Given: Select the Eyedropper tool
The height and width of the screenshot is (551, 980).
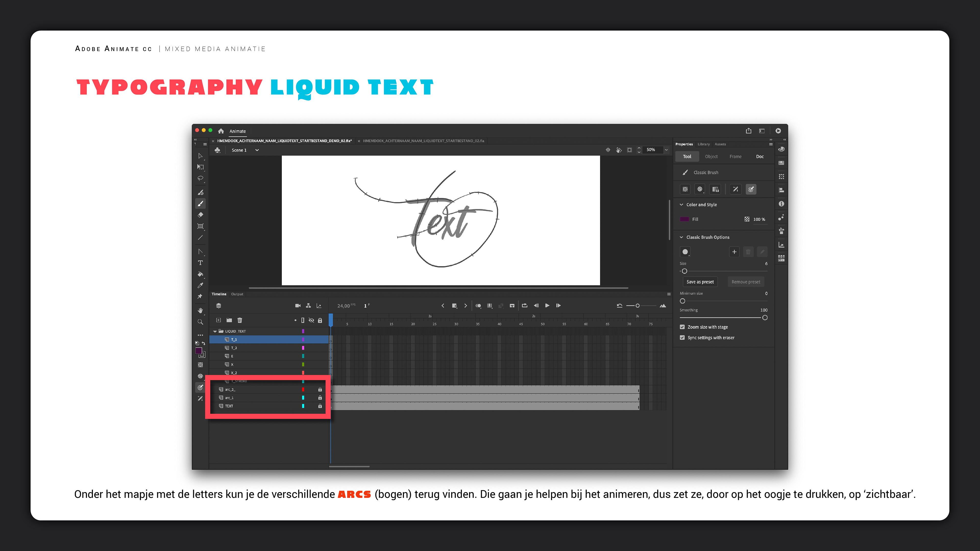Looking at the screenshot, I should point(200,285).
